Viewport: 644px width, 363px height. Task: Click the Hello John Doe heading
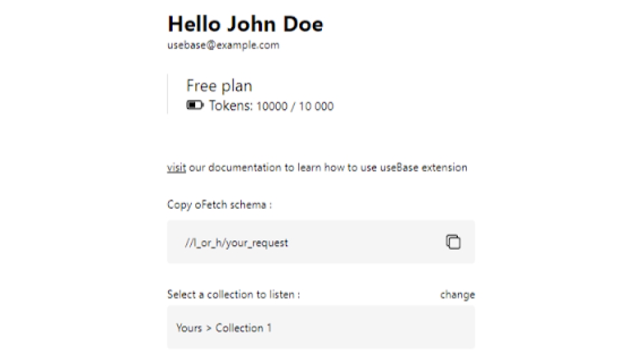[x=245, y=24]
